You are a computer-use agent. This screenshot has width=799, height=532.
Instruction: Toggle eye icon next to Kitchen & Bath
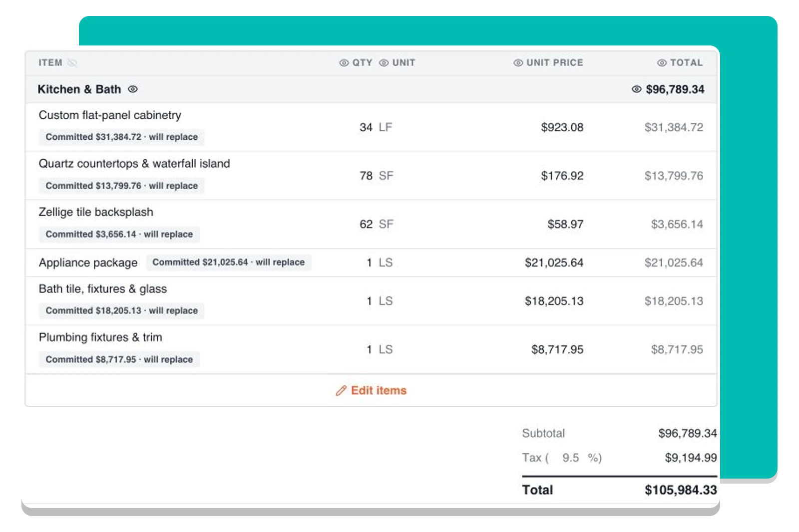[x=133, y=89]
